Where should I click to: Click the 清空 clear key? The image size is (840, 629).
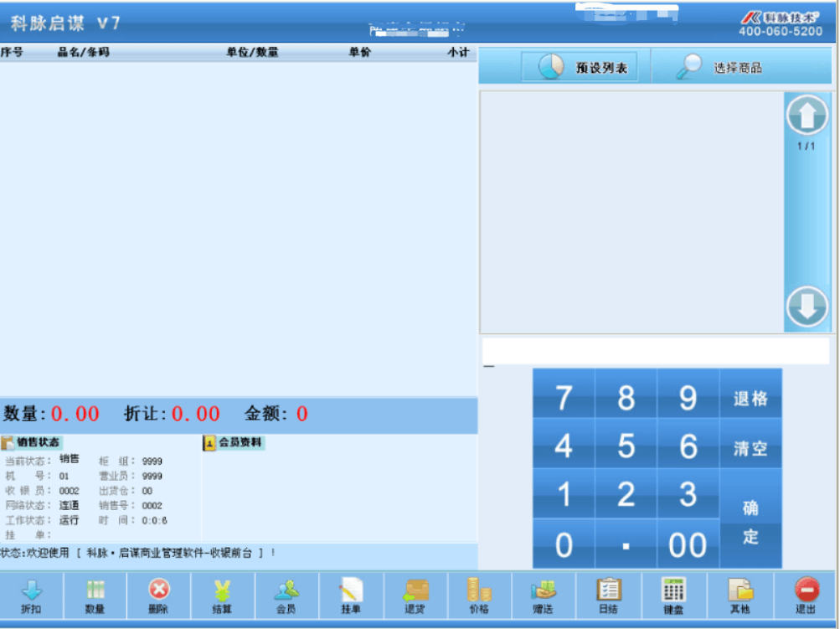[750, 443]
